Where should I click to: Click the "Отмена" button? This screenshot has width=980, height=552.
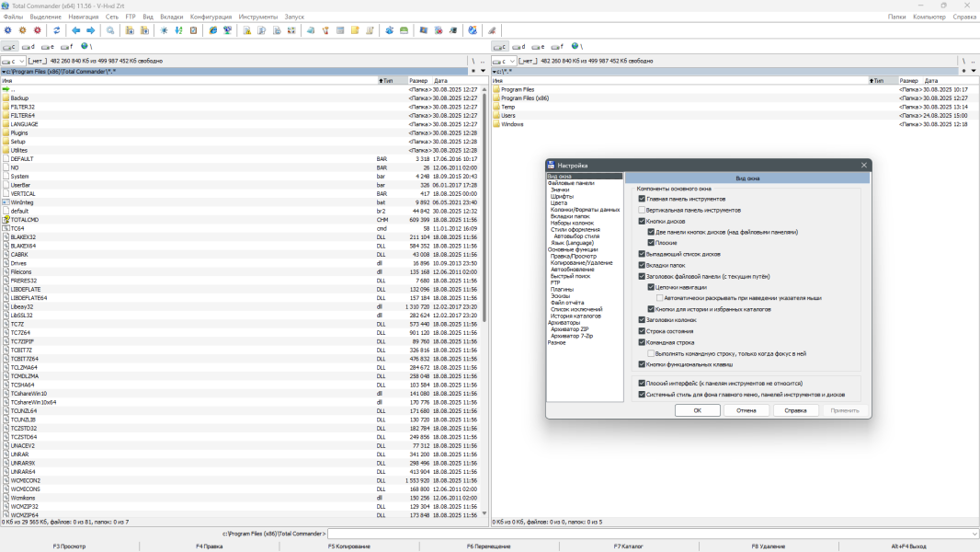pyautogui.click(x=746, y=410)
